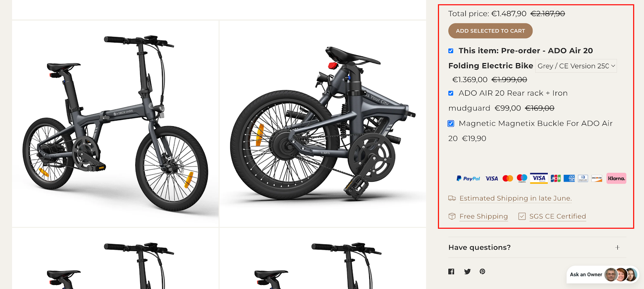
Task: Expand the Have questions section
Action: [618, 247]
